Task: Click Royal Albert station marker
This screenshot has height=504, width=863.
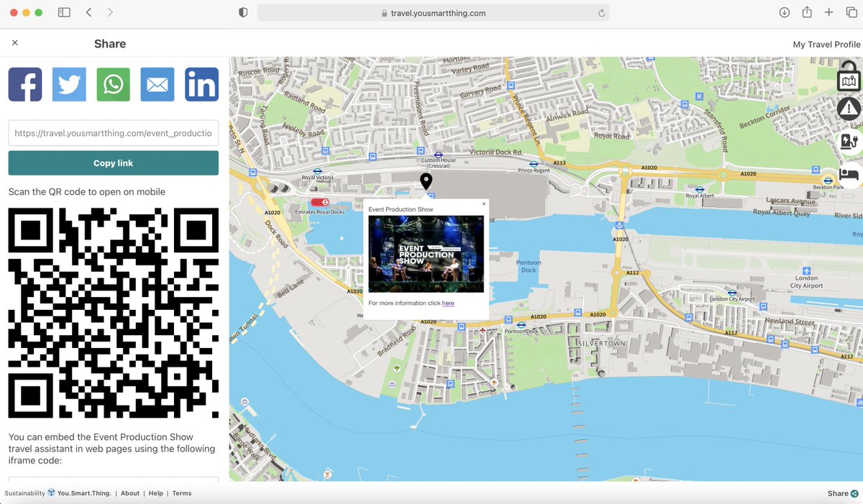Action: 700,188
